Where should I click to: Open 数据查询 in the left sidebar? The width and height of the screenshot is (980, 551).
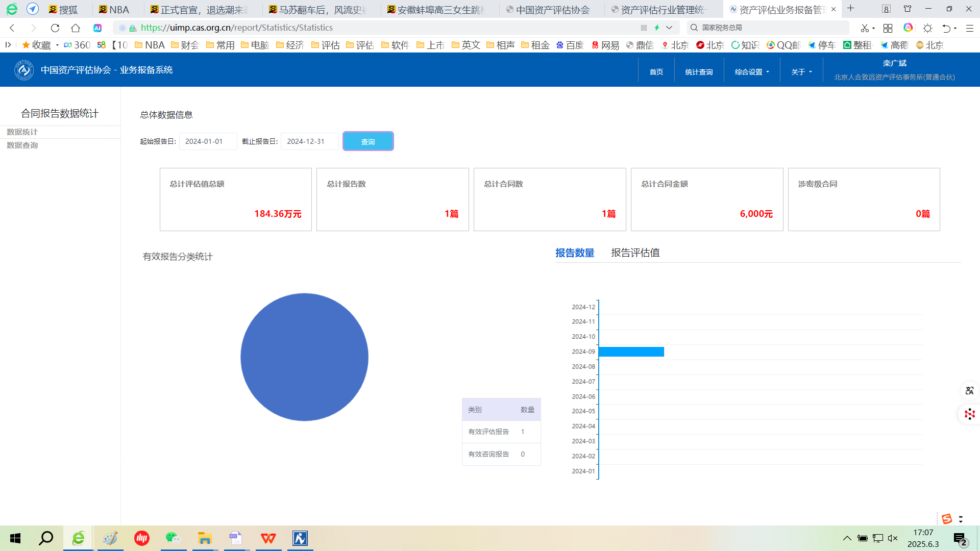tap(22, 145)
